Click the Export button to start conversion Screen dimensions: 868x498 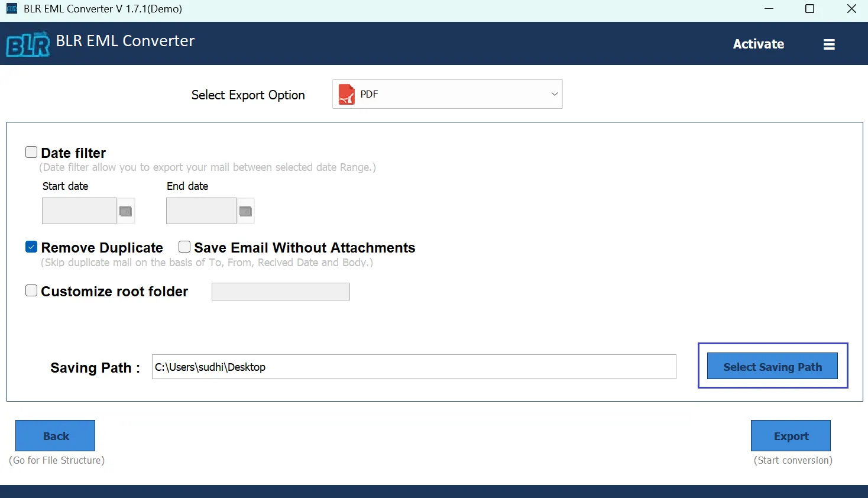(x=790, y=435)
